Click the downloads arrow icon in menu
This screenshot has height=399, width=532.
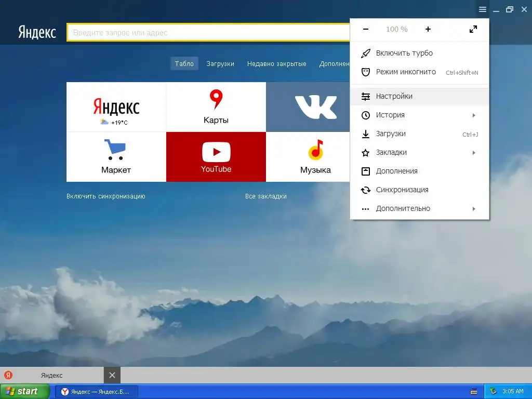click(x=365, y=134)
